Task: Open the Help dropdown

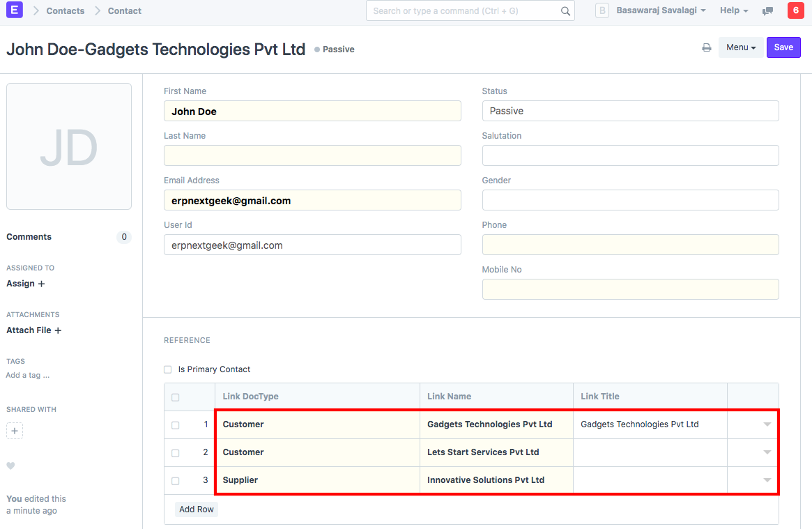Action: point(733,11)
